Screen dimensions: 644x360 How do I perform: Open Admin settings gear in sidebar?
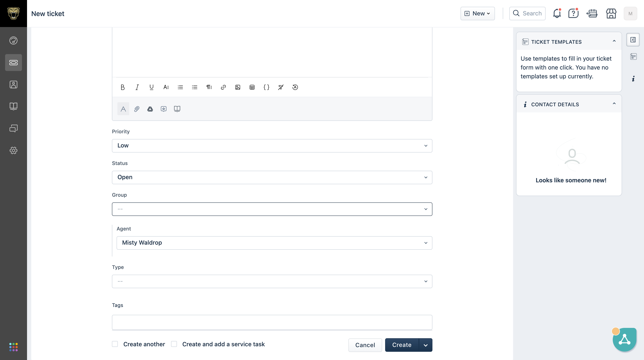coord(14,150)
